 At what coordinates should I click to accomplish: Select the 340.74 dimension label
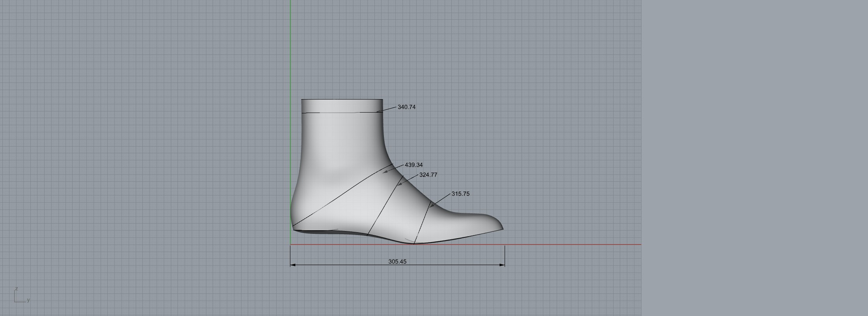(406, 107)
